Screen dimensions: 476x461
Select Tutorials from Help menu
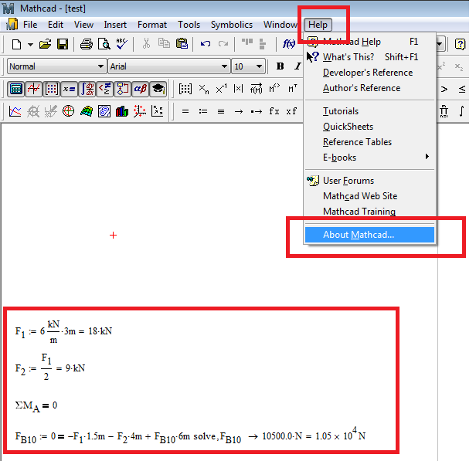[x=369, y=111]
